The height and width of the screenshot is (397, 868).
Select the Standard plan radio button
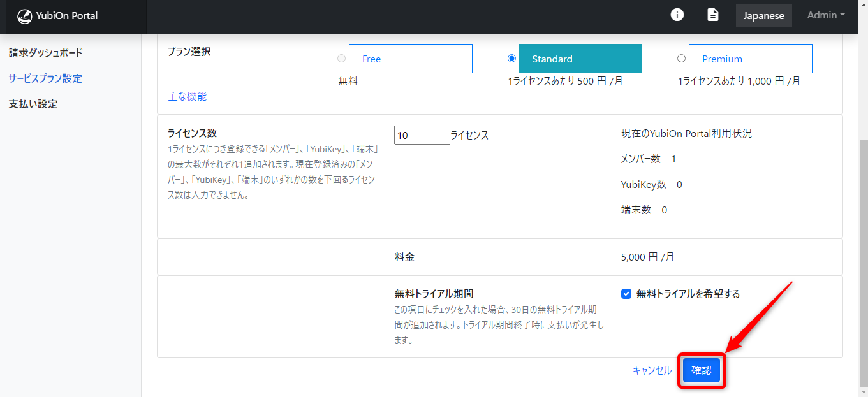[511, 59]
